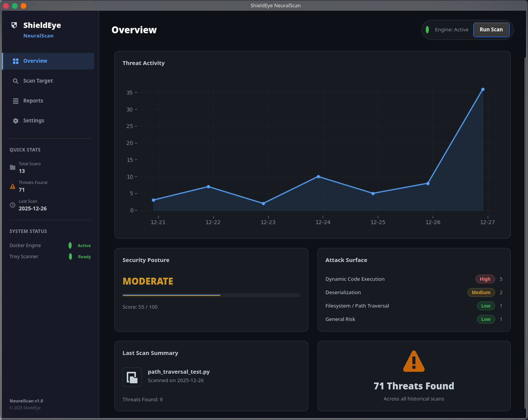
Task: Click the Trivy Scanner green status dot
Action: 70,256
